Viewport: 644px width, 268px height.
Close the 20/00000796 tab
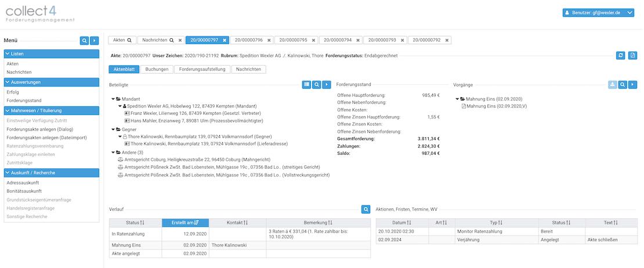click(x=269, y=41)
